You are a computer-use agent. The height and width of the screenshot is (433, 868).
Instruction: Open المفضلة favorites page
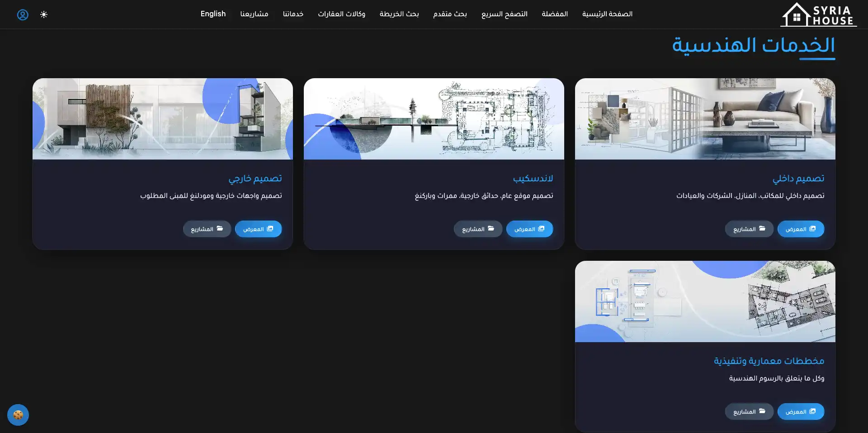(555, 14)
